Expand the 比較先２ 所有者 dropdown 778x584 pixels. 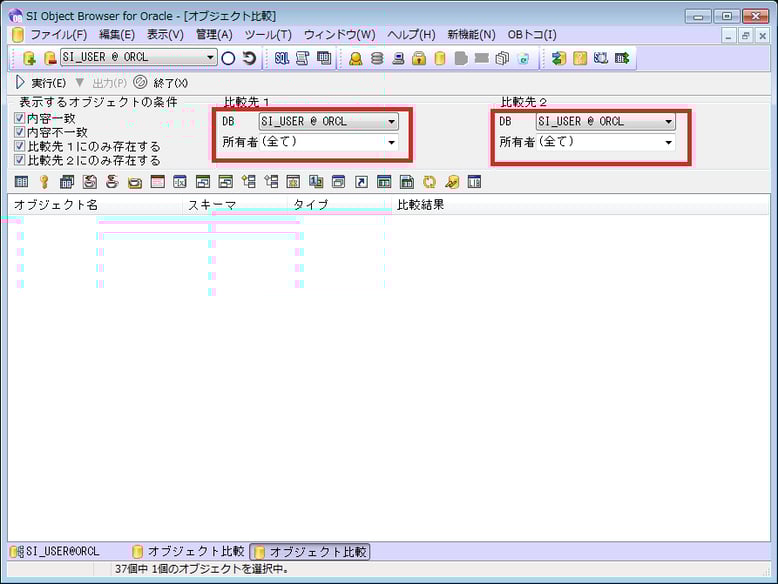pos(668,142)
